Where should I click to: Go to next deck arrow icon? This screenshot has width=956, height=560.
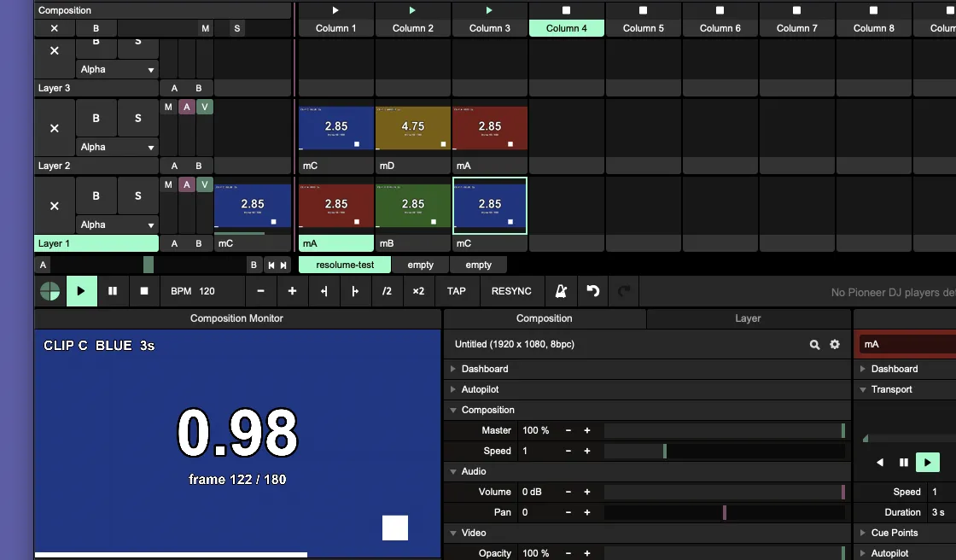pos(283,265)
